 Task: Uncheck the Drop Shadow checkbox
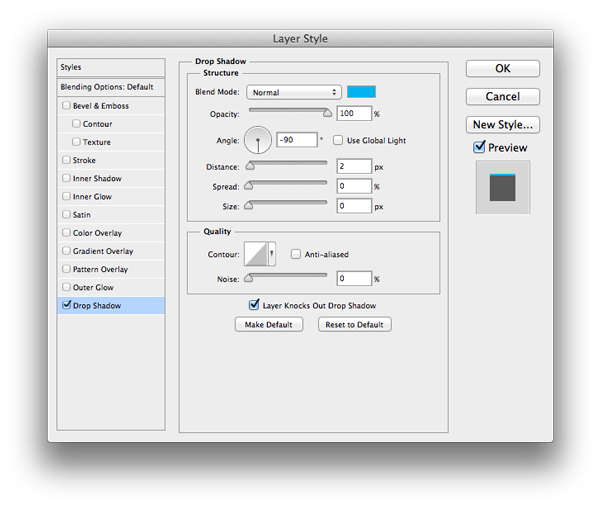67,305
